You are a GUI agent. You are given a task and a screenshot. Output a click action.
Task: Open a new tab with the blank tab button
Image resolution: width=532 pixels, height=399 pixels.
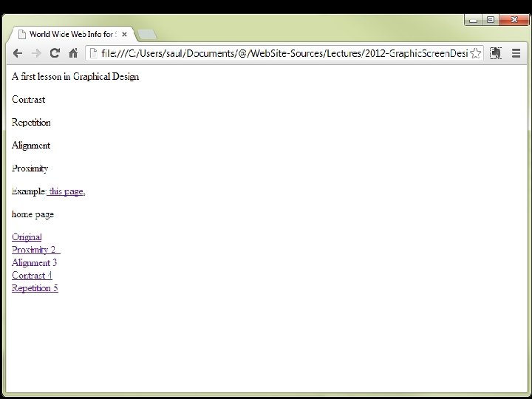[x=148, y=35]
